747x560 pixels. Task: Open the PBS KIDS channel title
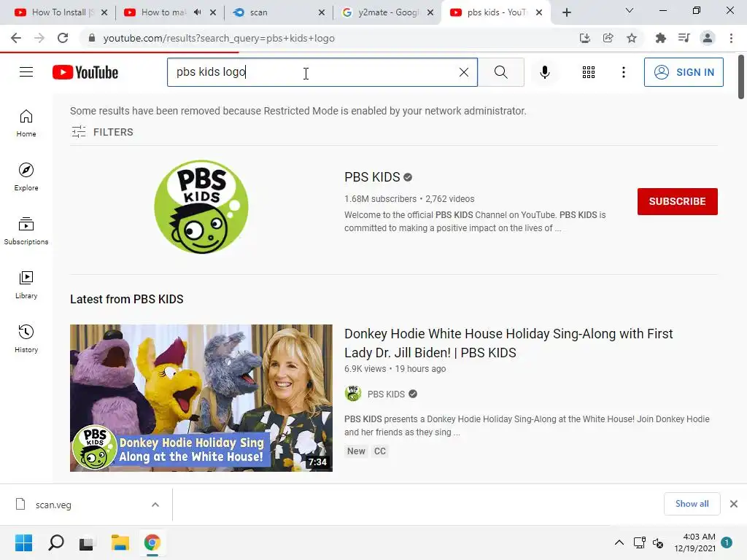point(372,177)
